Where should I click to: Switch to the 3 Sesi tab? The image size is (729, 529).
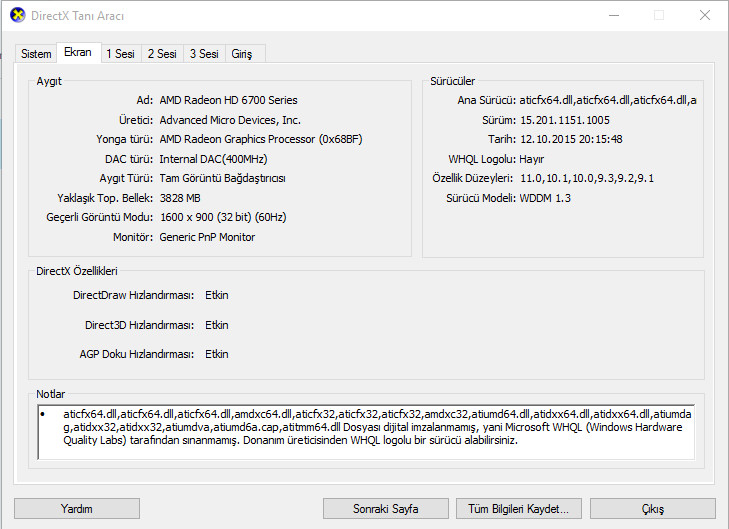(204, 54)
